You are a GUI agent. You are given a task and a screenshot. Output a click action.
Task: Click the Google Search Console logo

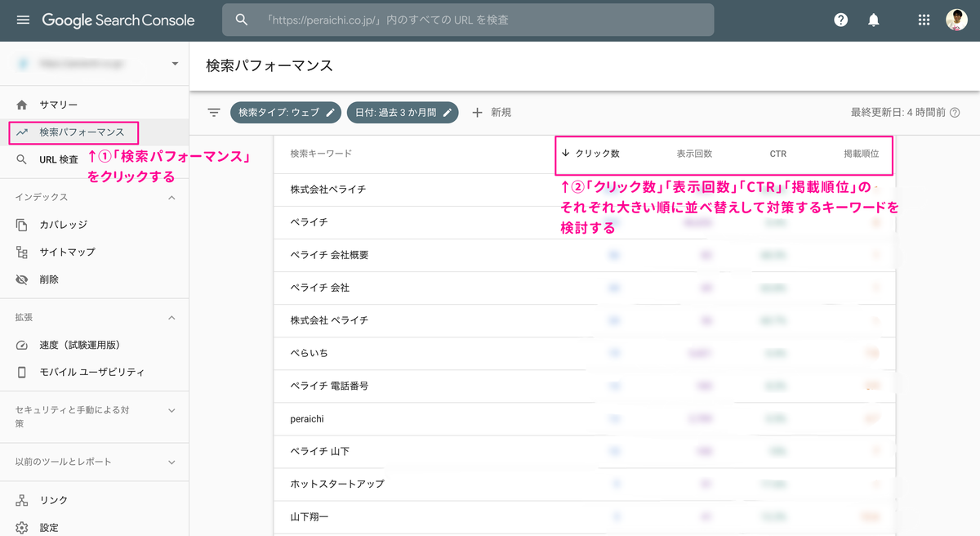[118, 20]
